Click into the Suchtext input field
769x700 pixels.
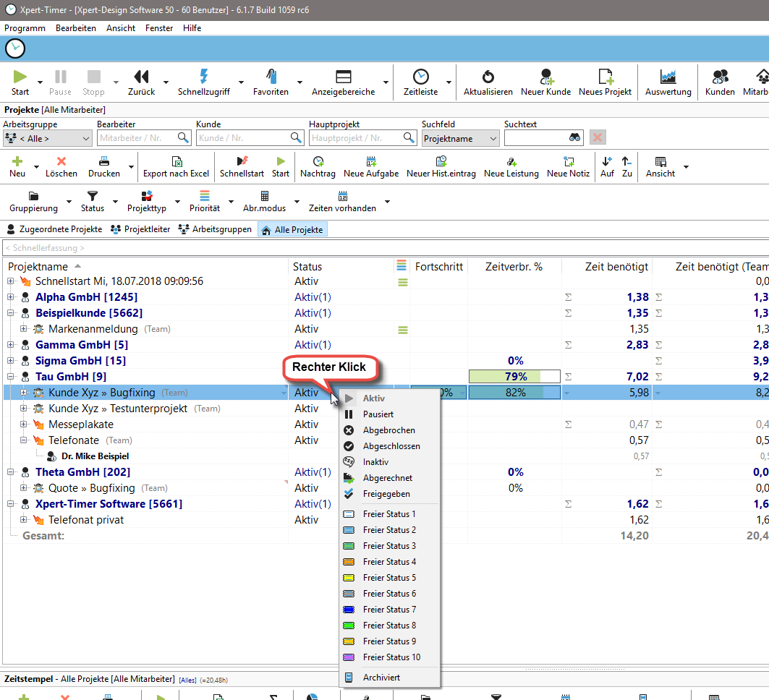pos(535,138)
